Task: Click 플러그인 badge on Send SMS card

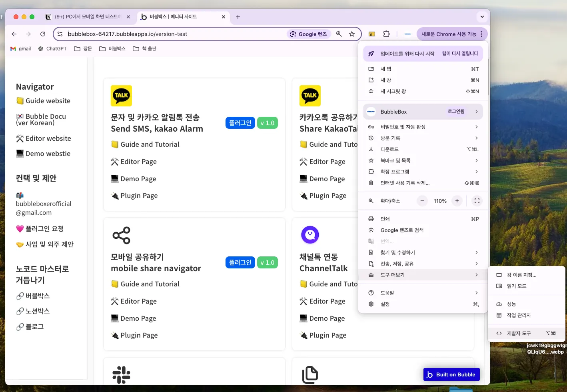Action: pyautogui.click(x=240, y=123)
